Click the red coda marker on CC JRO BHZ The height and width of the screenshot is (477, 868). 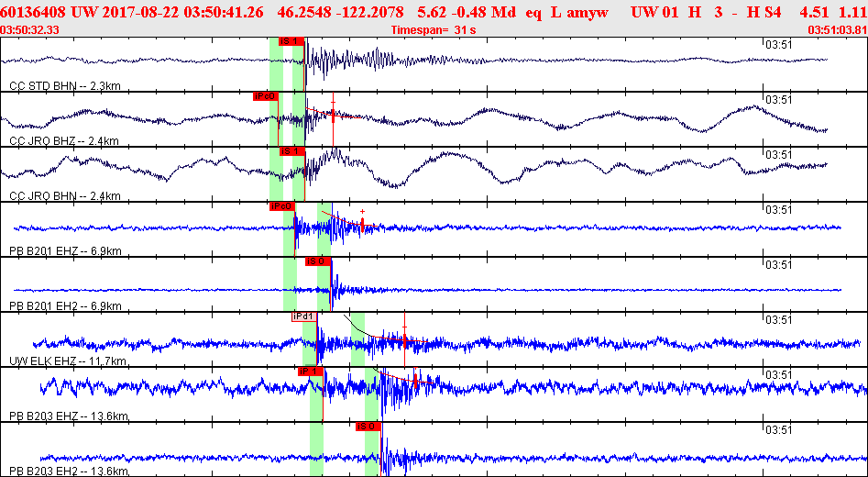(334, 115)
